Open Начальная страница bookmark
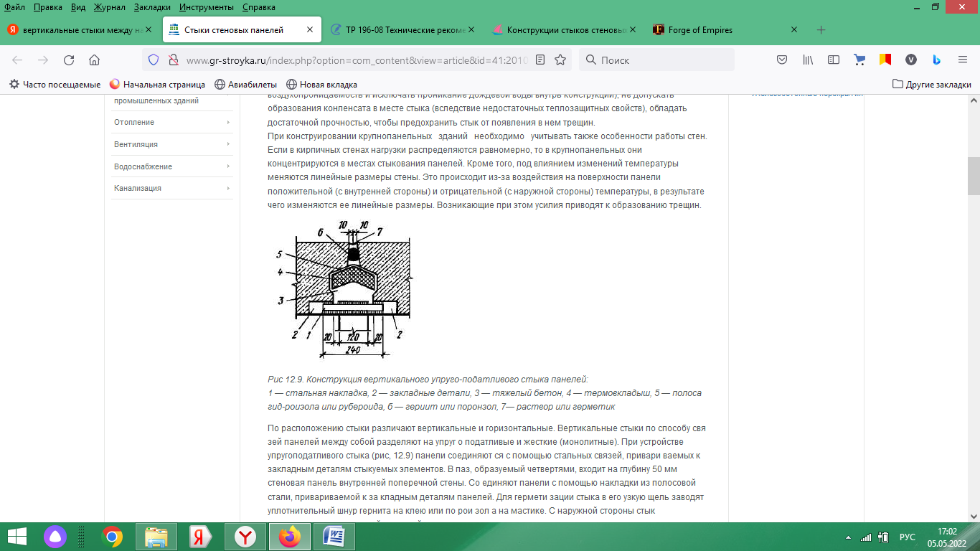Screen dimensions: 980x551 coord(157,85)
